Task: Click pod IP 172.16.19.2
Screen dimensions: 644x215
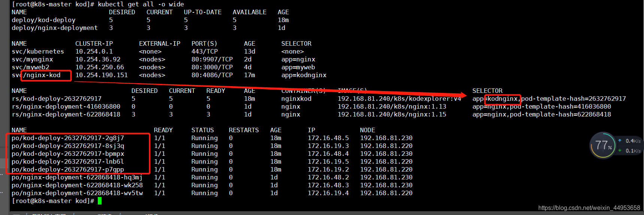Action: point(328,169)
